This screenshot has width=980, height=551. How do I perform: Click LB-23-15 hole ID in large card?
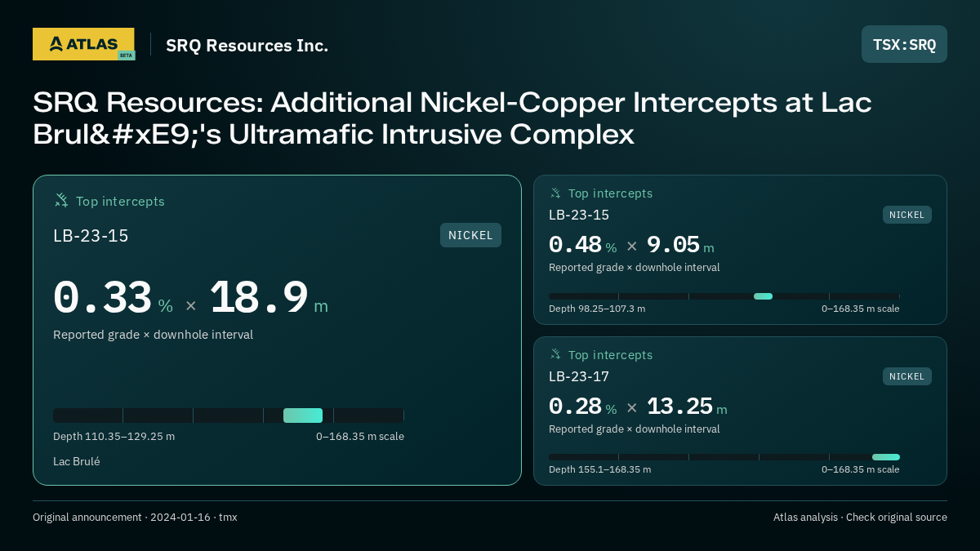click(x=91, y=236)
